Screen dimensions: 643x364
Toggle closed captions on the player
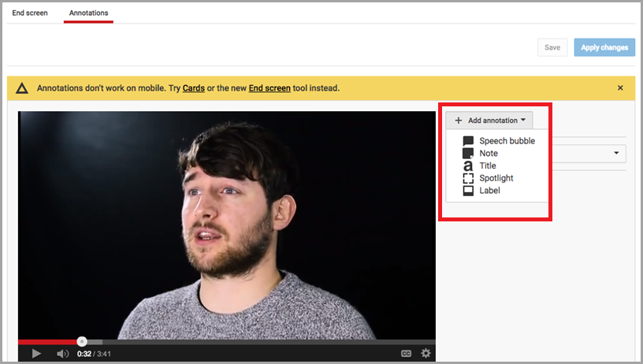(406, 354)
